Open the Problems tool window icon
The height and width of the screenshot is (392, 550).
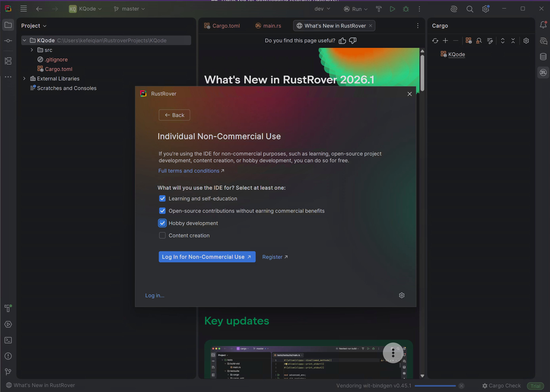(8, 356)
